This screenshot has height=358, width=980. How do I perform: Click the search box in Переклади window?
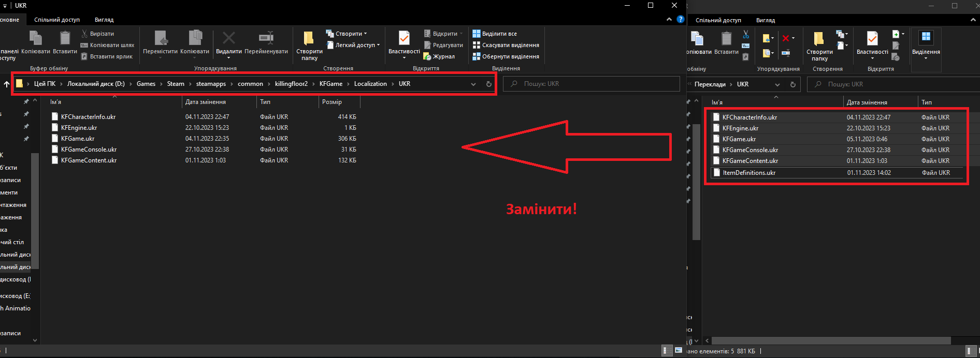click(893, 84)
